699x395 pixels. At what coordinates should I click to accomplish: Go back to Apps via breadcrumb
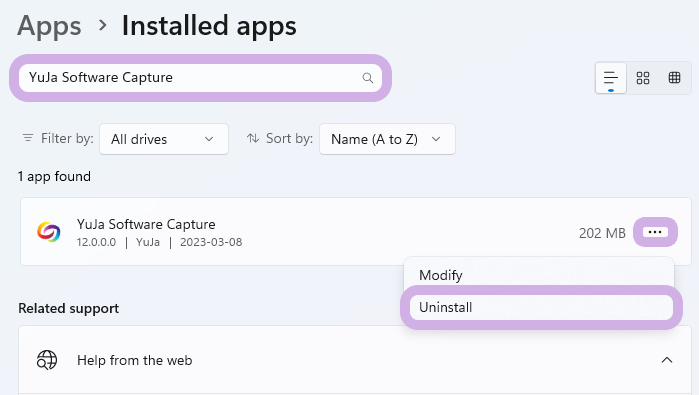coord(49,25)
